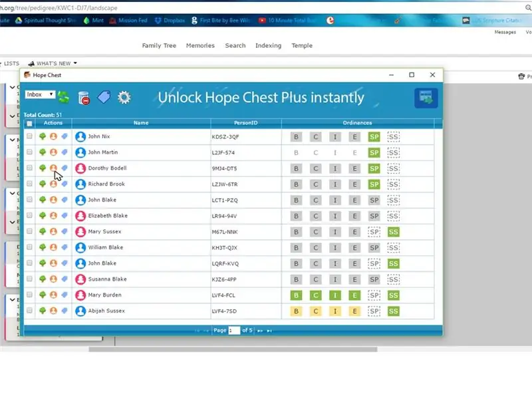Screen dimensions: 532x399
Task: Click blue tag icon for John Martin
Action: click(x=65, y=152)
